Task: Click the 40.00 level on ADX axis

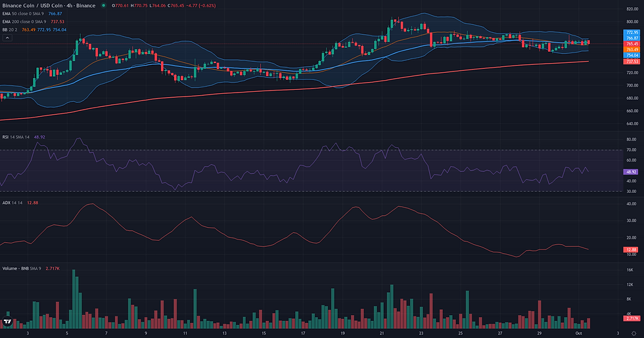Action: pos(632,204)
